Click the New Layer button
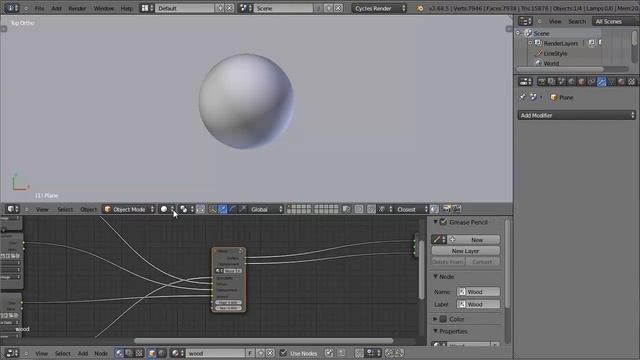Screen dimensions: 640x360 coord(465,251)
